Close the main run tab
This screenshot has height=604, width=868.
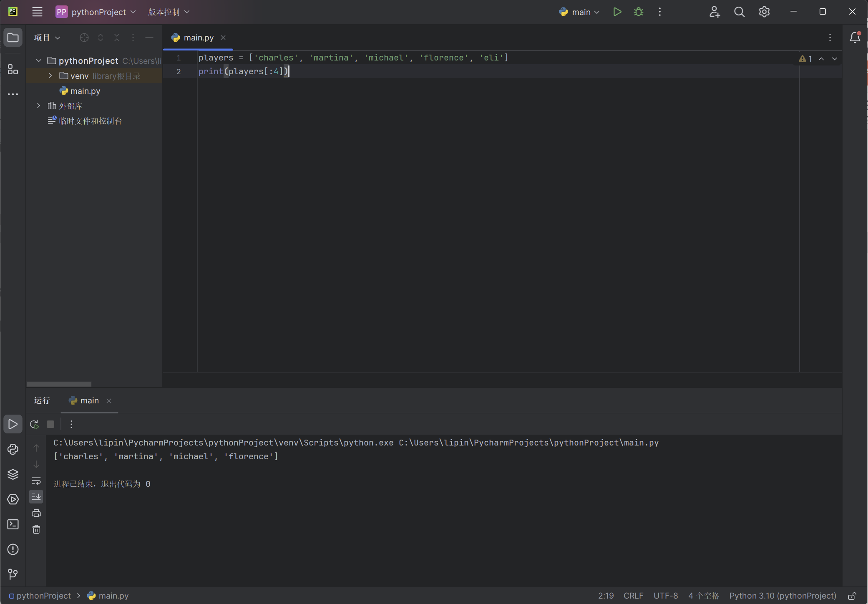109,400
